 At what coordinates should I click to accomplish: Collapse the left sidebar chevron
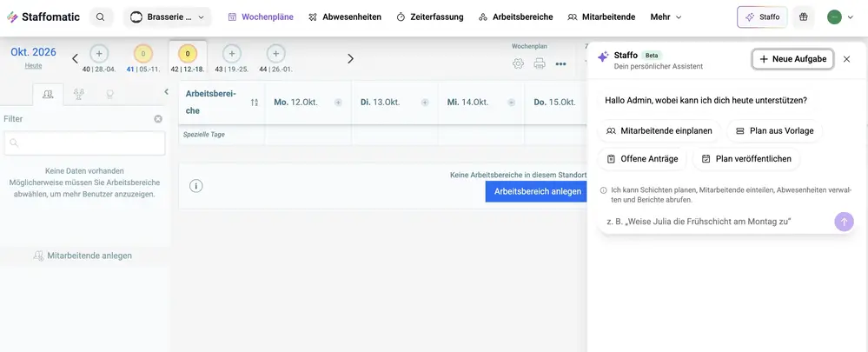[x=166, y=92]
